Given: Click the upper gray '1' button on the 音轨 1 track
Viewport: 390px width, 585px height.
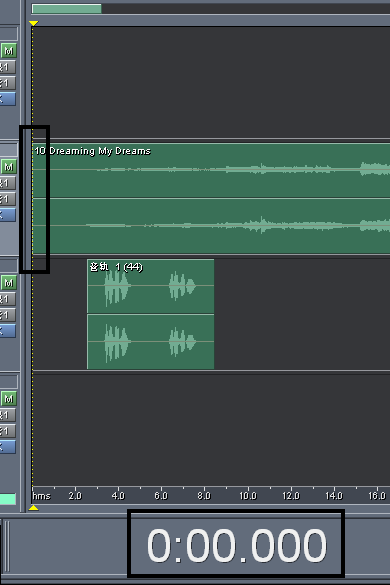Looking at the screenshot, I should coord(7,299).
